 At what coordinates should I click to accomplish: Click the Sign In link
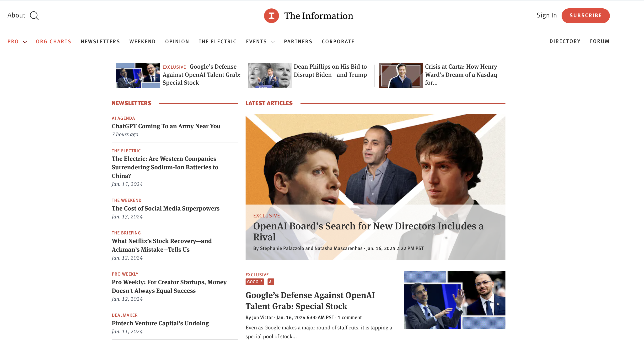pyautogui.click(x=547, y=15)
